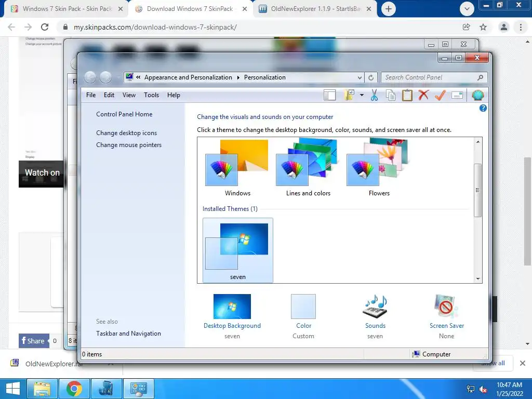Click the theme list scroll down arrow
Image resolution: width=532 pixels, height=399 pixels.
[478, 279]
